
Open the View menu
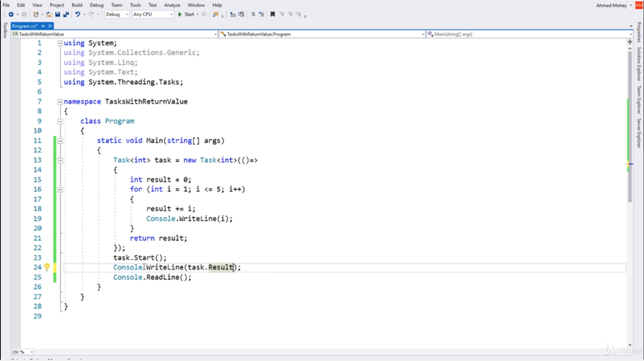pos(37,5)
